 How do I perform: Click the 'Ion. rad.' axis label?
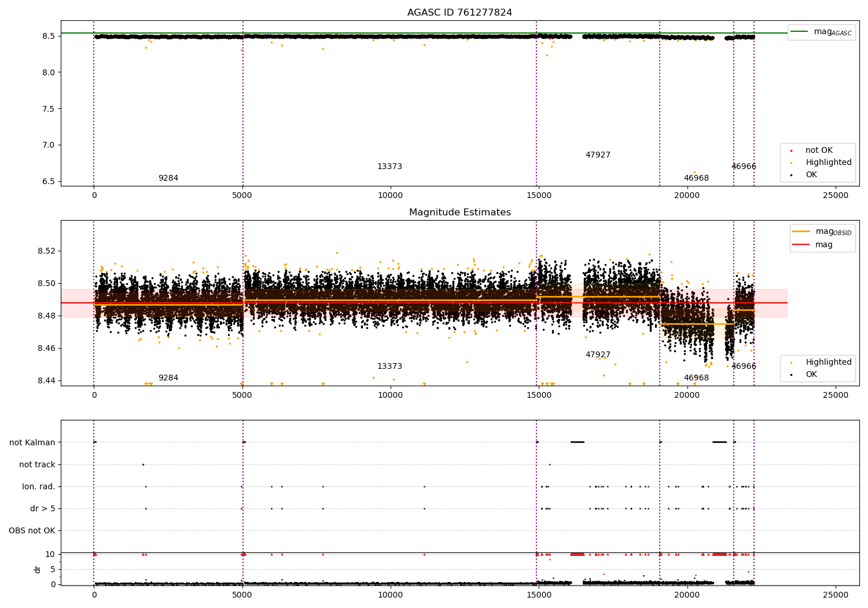pyautogui.click(x=39, y=486)
